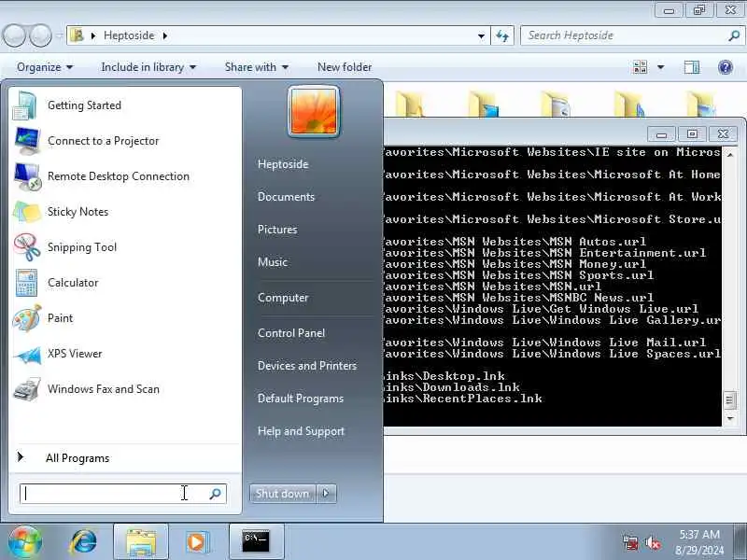The width and height of the screenshot is (747, 560).
Task: Open Heptoside user folder link
Action: 283,164
